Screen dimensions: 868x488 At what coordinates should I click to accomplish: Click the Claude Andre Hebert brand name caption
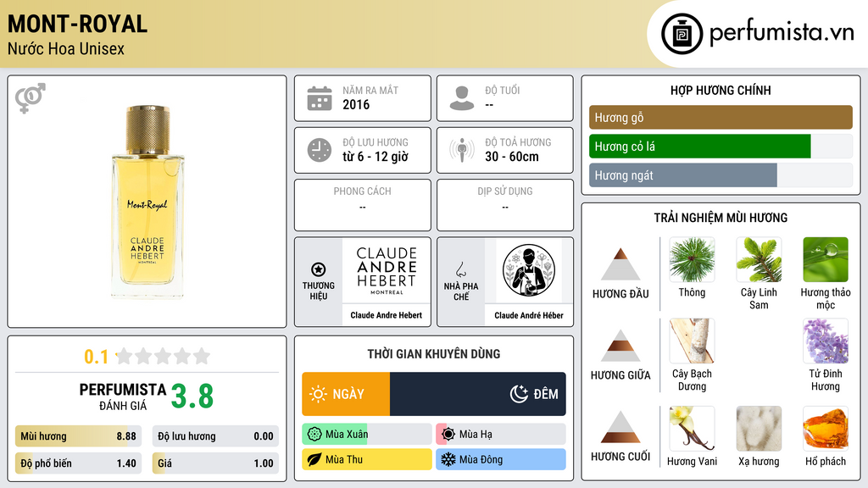pos(387,315)
